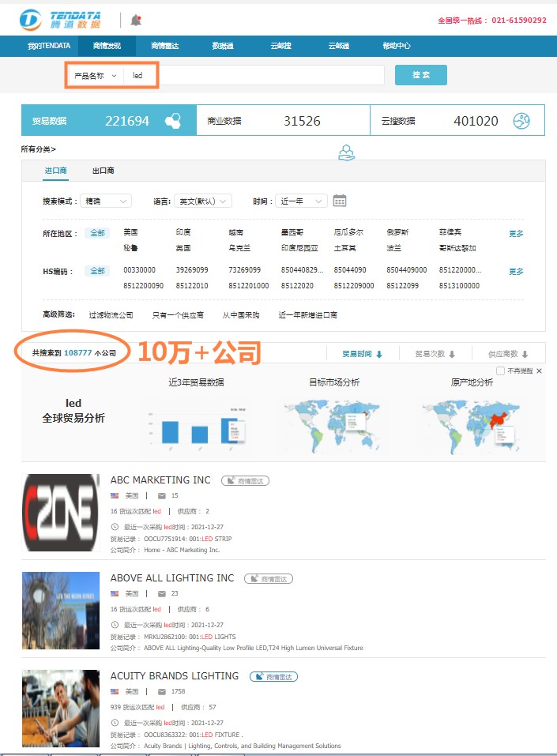Switch to 出口商 tab
Image resolution: width=557 pixels, height=756 pixels.
point(103,171)
